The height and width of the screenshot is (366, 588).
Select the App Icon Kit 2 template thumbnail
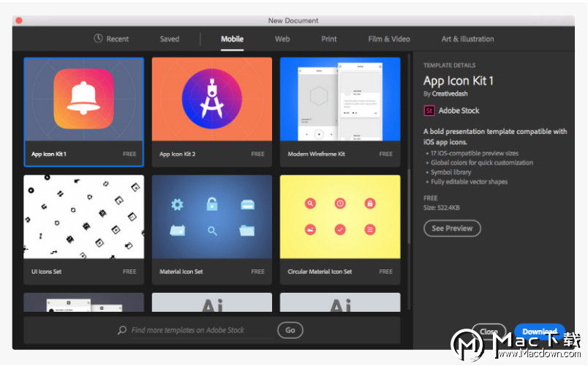click(212, 99)
